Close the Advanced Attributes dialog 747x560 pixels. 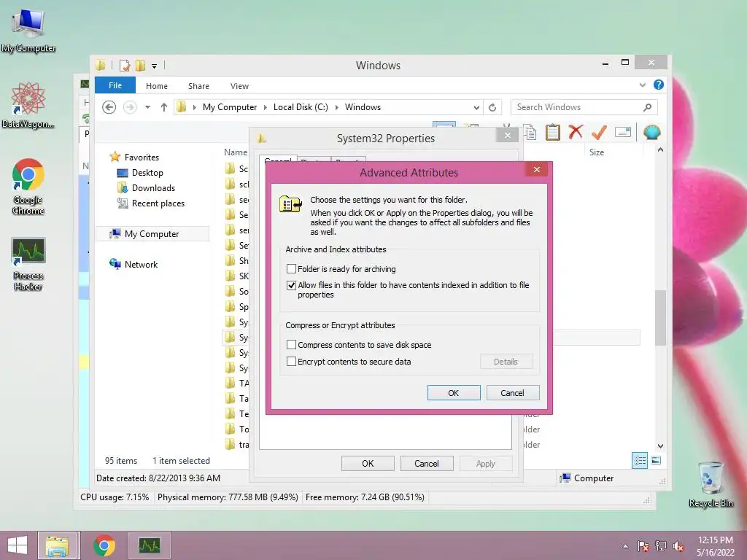pyautogui.click(x=537, y=169)
